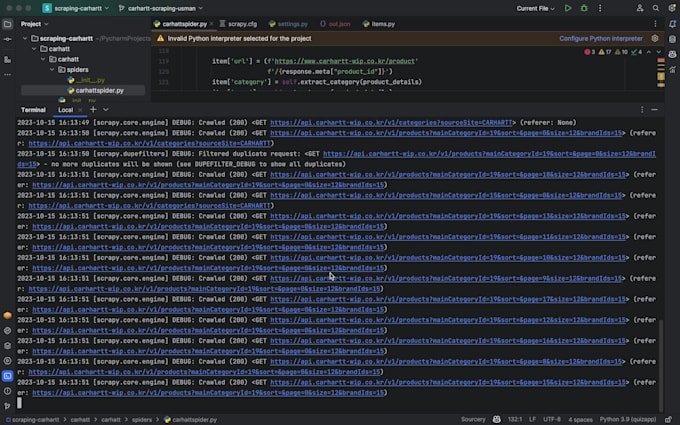Screen dimensions: 680x425
Task: Open the orange Sourcery sidebar icon
Action: click(x=7, y=315)
